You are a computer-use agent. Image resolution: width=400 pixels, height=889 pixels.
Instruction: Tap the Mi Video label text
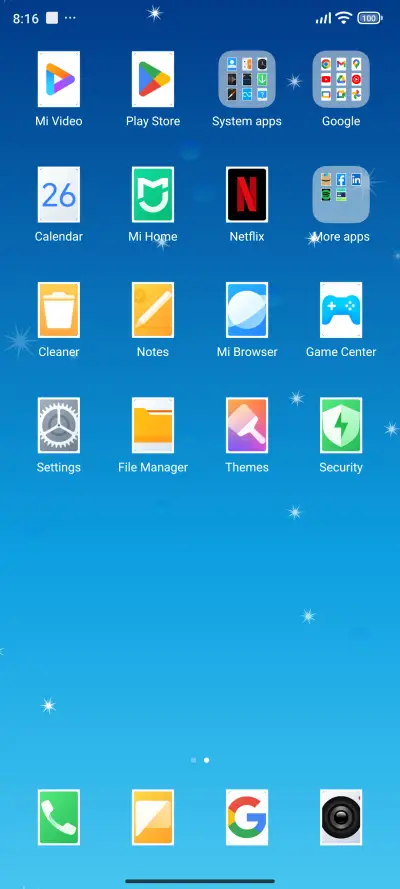point(59,121)
